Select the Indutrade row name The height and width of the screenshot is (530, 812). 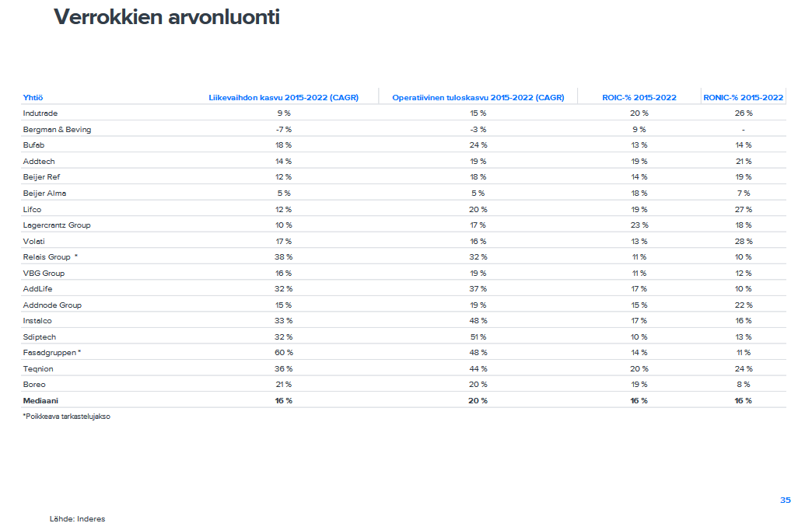click(40, 113)
